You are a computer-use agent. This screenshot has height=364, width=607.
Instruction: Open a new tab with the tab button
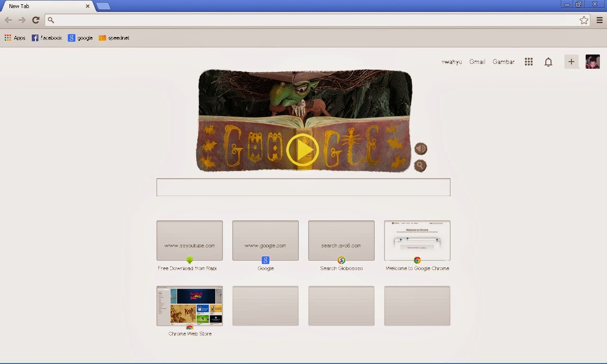click(103, 7)
